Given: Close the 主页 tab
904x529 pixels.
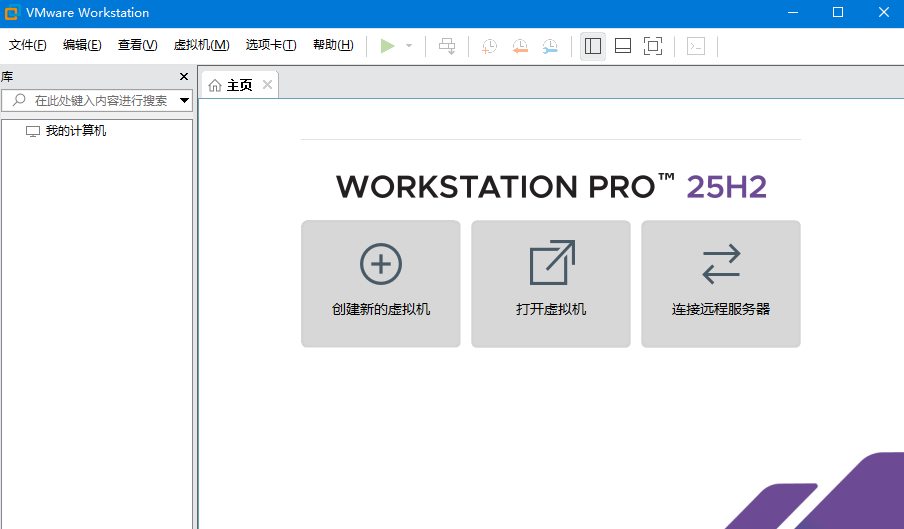Looking at the screenshot, I should (x=267, y=85).
